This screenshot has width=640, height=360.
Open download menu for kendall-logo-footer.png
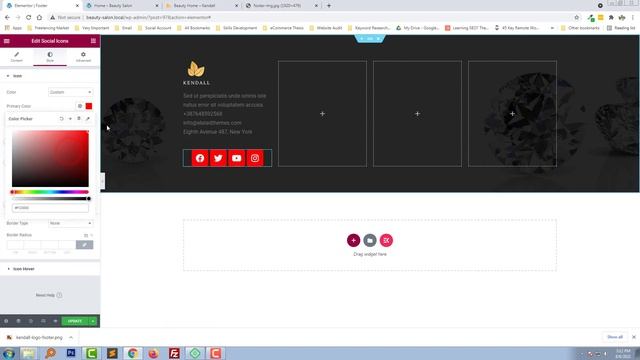71,338
